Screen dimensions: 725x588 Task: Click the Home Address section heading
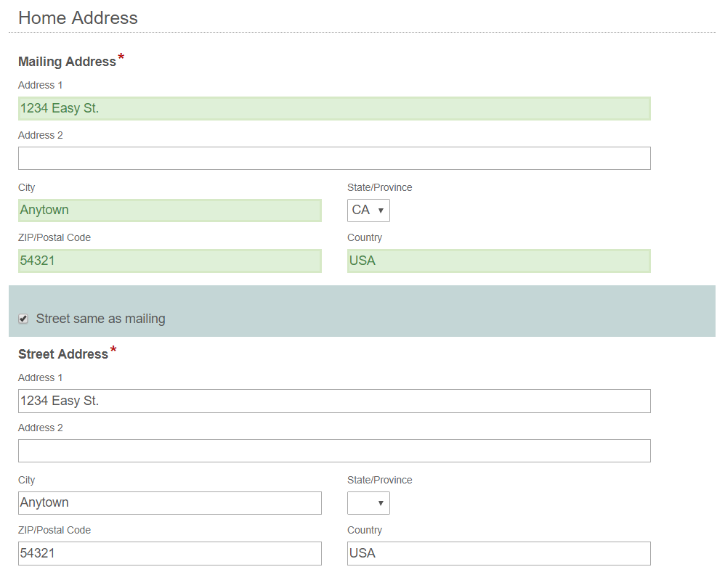pyautogui.click(x=78, y=18)
